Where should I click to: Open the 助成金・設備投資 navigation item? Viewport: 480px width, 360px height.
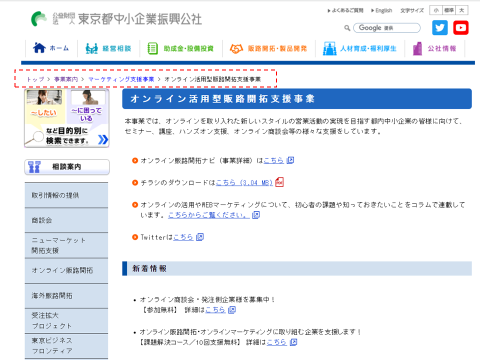pos(180,49)
